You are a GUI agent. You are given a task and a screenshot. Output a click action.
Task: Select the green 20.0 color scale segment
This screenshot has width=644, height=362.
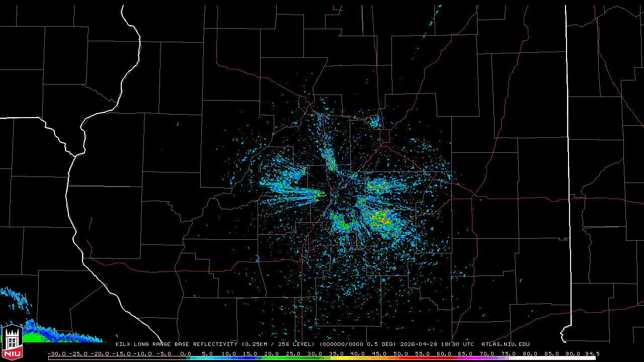click(x=272, y=358)
